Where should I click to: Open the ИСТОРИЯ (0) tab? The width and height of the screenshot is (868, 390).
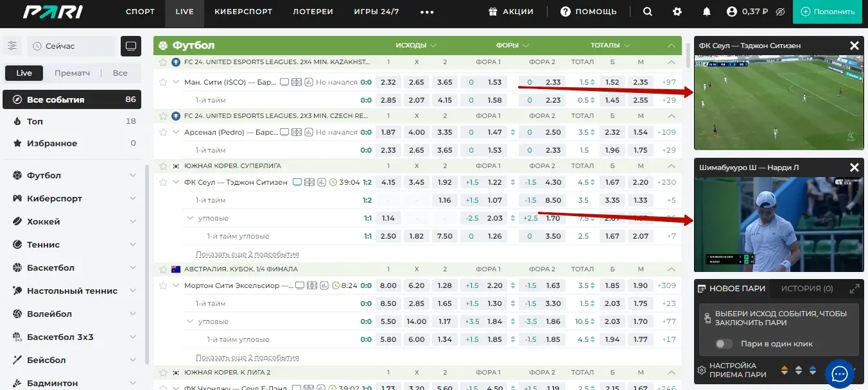806,289
